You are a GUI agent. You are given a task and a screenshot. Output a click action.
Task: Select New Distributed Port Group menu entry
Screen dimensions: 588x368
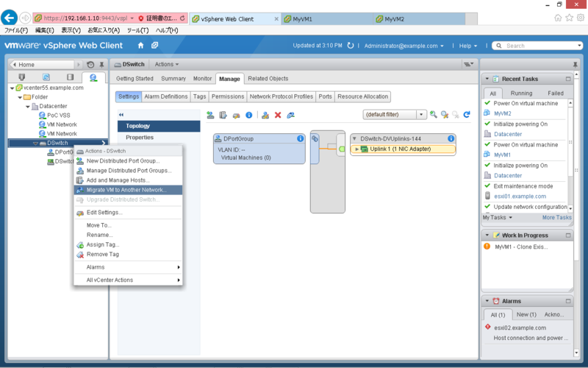(128, 160)
